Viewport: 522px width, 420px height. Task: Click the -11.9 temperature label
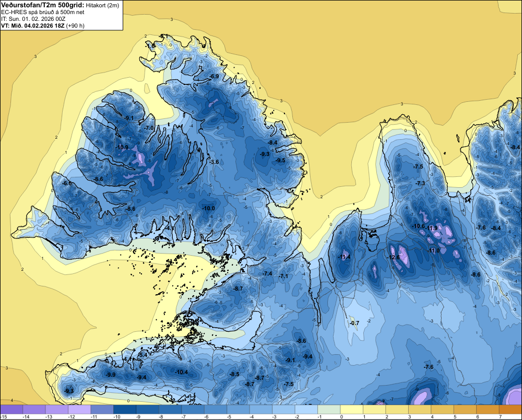coord(431,228)
